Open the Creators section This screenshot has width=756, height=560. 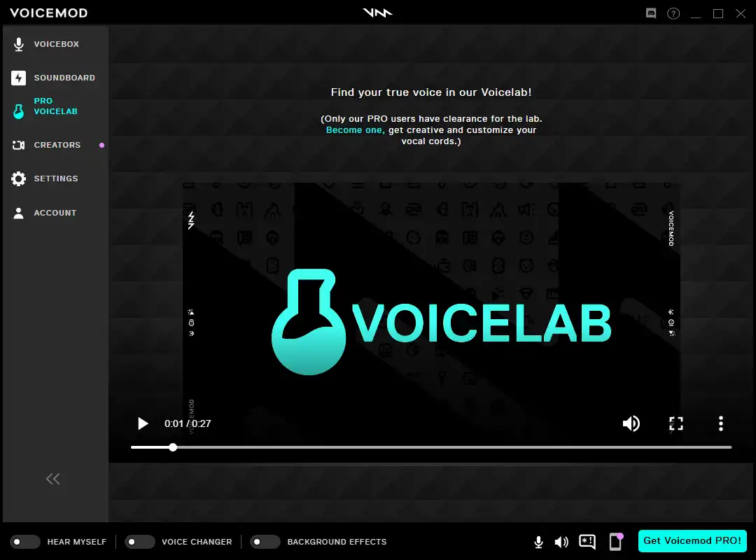pos(55,145)
